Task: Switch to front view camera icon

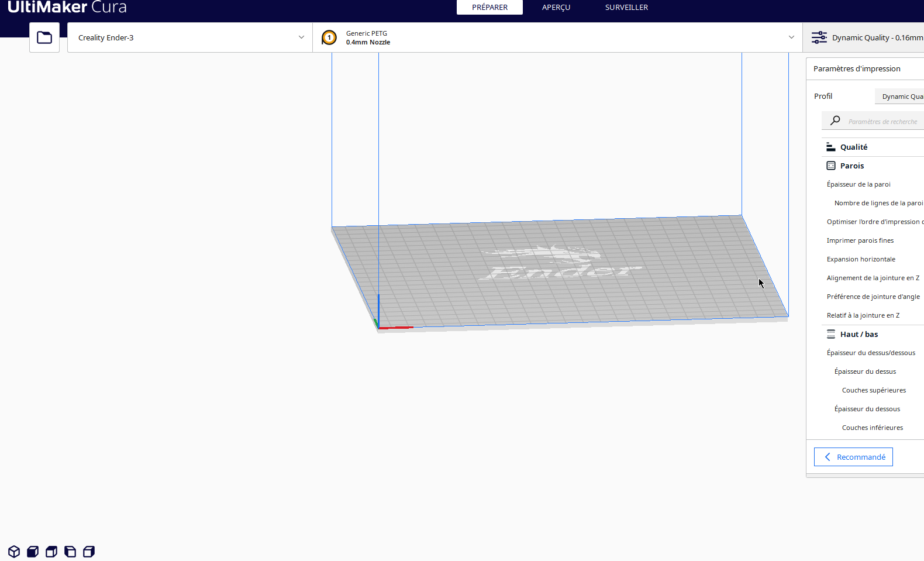Action: coord(33,552)
